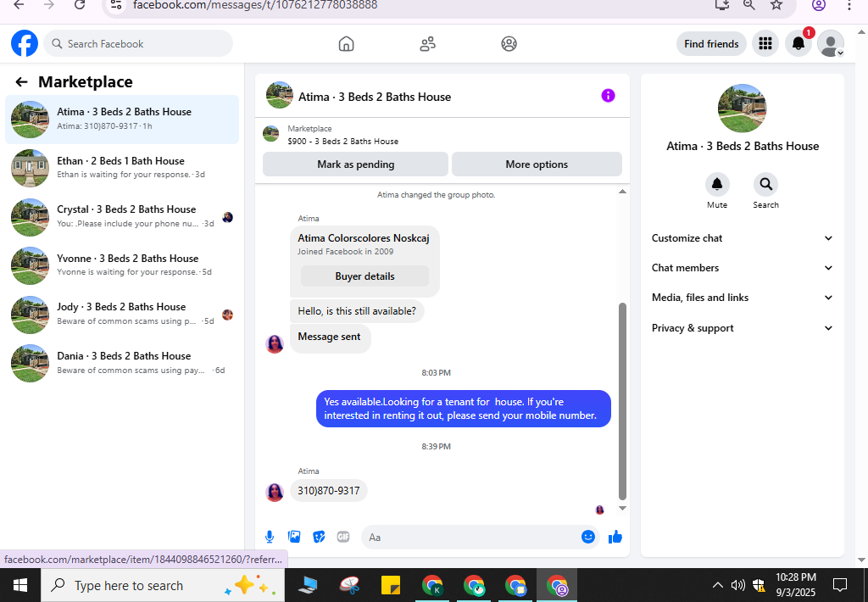Screen dimensions: 868x602
Task: Choose a sticker icon
Action: 319,537
